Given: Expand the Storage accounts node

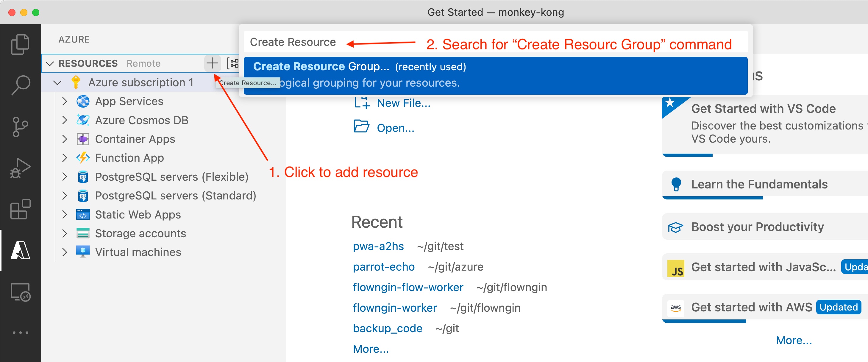Looking at the screenshot, I should [x=65, y=233].
